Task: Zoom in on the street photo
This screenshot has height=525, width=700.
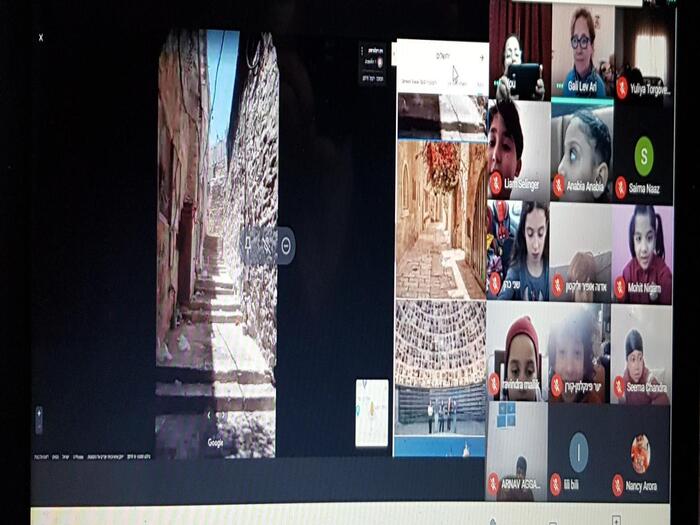Action: [x=39, y=413]
